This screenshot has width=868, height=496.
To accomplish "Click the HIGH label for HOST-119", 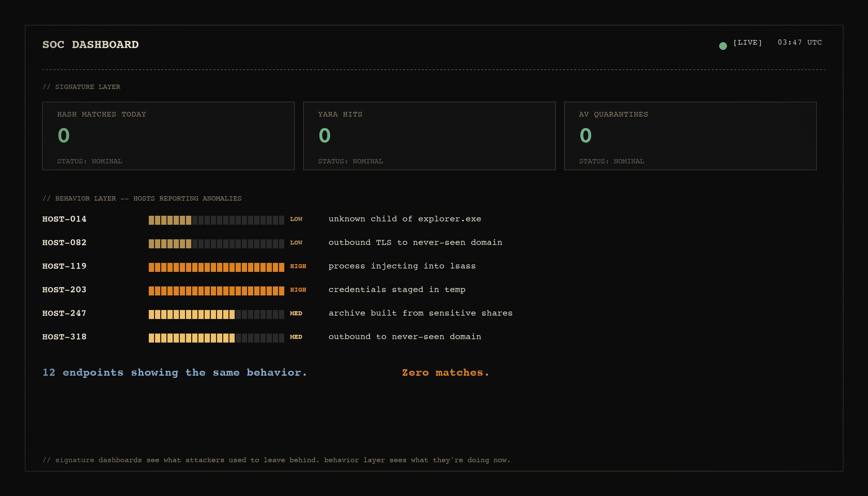I will [298, 266].
